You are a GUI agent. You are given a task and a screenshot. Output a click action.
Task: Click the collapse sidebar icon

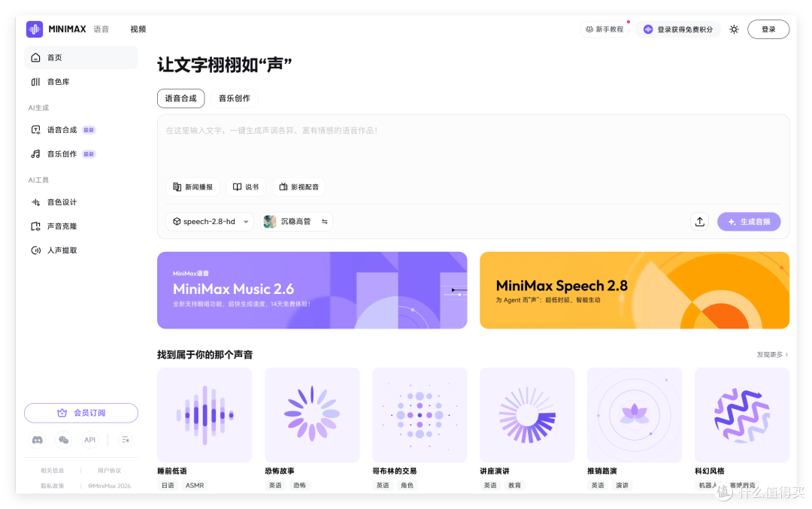[126, 440]
